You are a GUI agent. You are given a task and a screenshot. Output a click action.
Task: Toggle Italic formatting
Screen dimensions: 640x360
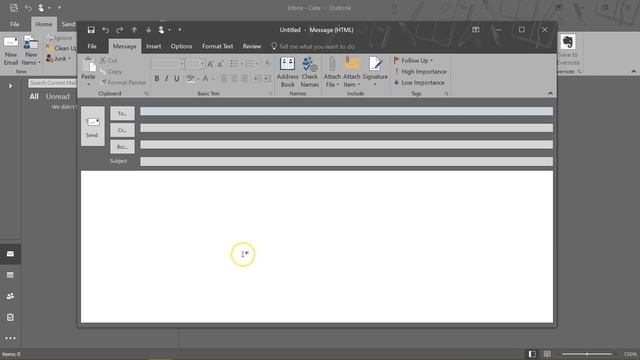[x=167, y=78]
